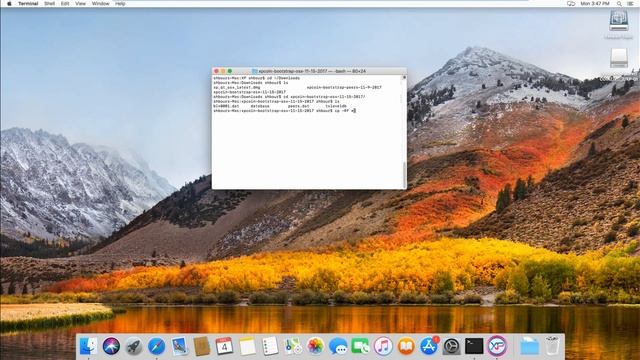Open App Store icon with badge
The height and width of the screenshot is (360, 640).
tap(429, 346)
